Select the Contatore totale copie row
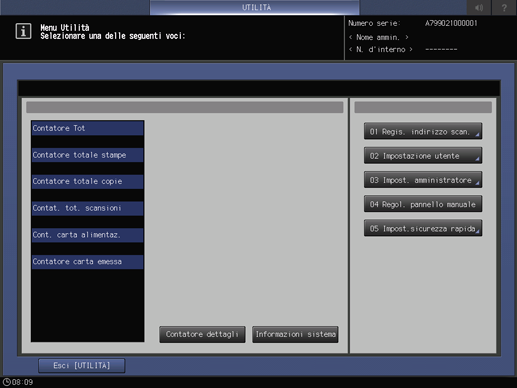The width and height of the screenshot is (517, 388). click(x=88, y=182)
